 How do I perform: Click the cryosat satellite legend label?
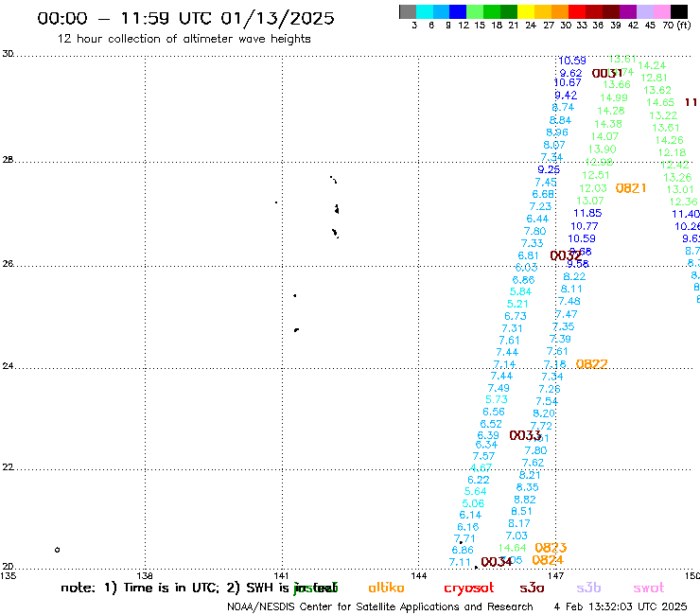[x=469, y=589]
